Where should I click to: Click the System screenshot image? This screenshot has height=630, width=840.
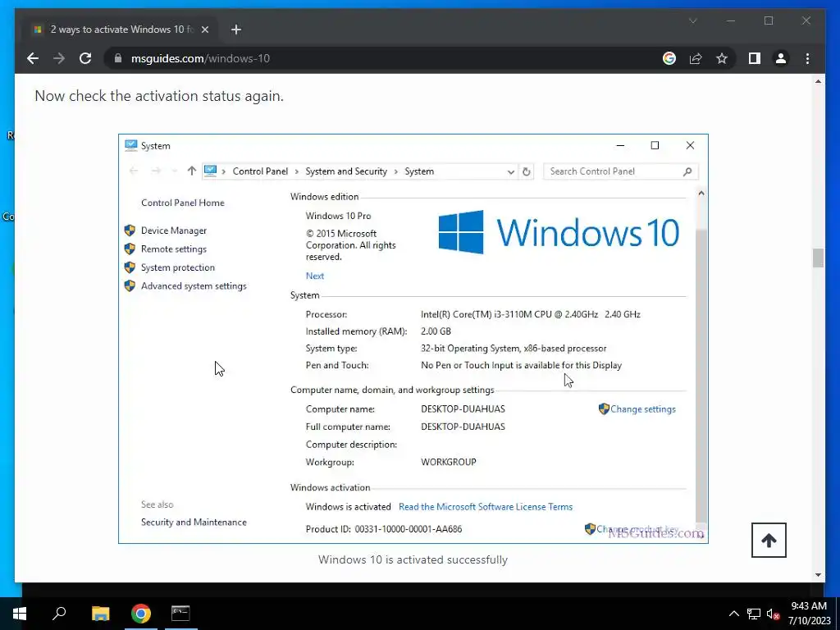(x=413, y=339)
